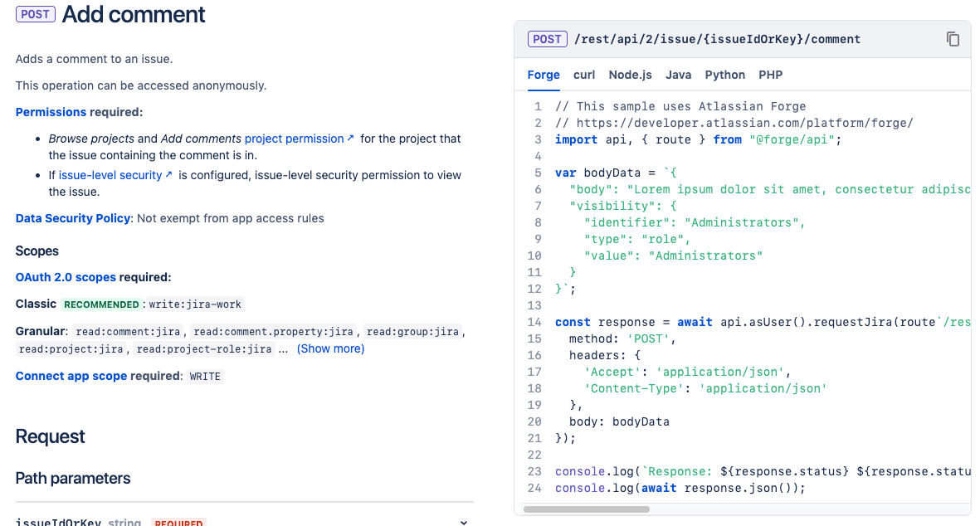Click the RECOMMENDED badge next to Classic
Image resolution: width=980 pixels, height=526 pixels.
(x=101, y=304)
